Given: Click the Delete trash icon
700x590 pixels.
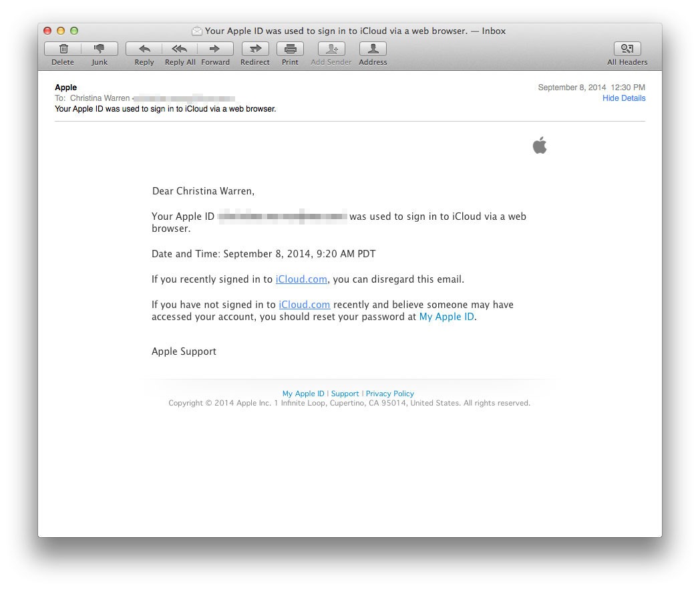Looking at the screenshot, I should pos(63,49).
